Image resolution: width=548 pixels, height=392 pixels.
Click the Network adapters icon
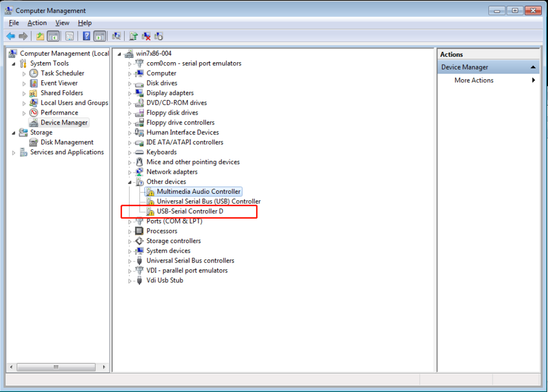[x=139, y=172]
